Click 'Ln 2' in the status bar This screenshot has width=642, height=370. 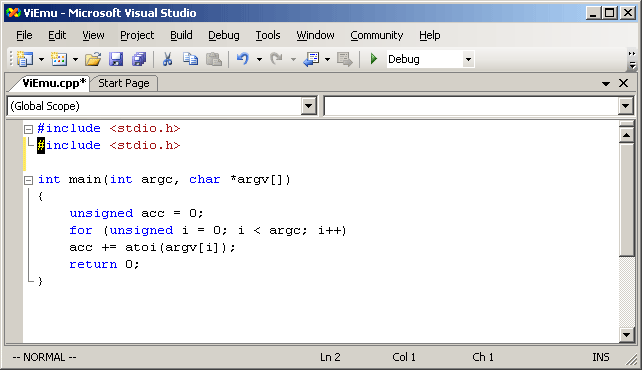330,357
